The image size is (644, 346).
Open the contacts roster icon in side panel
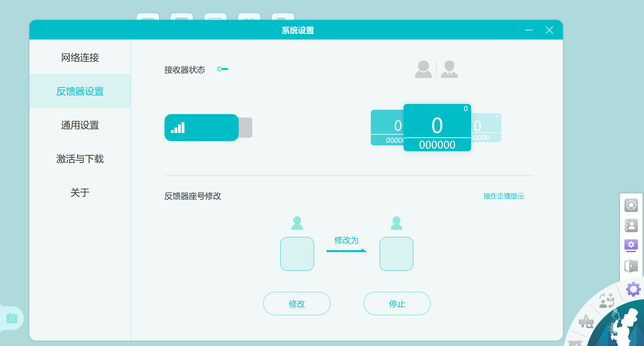coord(631,225)
